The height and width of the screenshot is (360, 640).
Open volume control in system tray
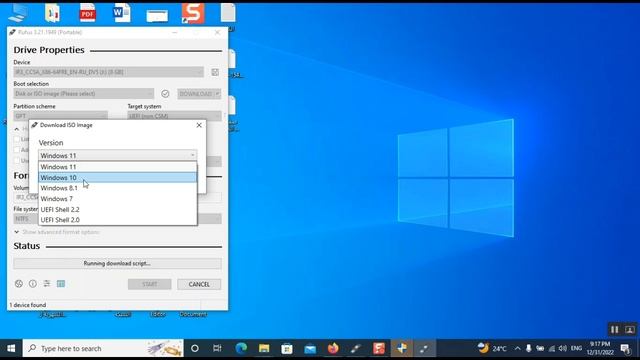[563, 348]
